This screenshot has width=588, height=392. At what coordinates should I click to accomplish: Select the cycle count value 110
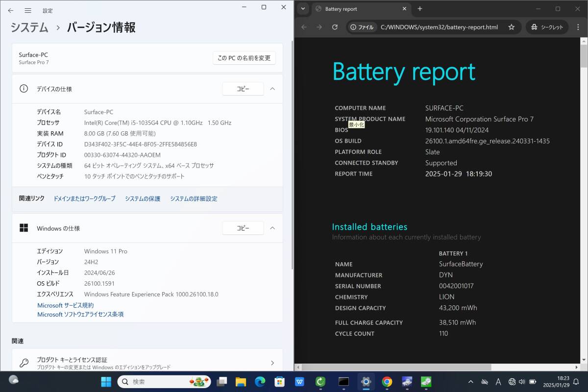point(443,333)
